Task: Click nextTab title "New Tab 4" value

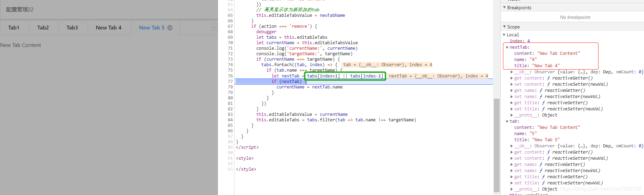Action: pos(546,66)
